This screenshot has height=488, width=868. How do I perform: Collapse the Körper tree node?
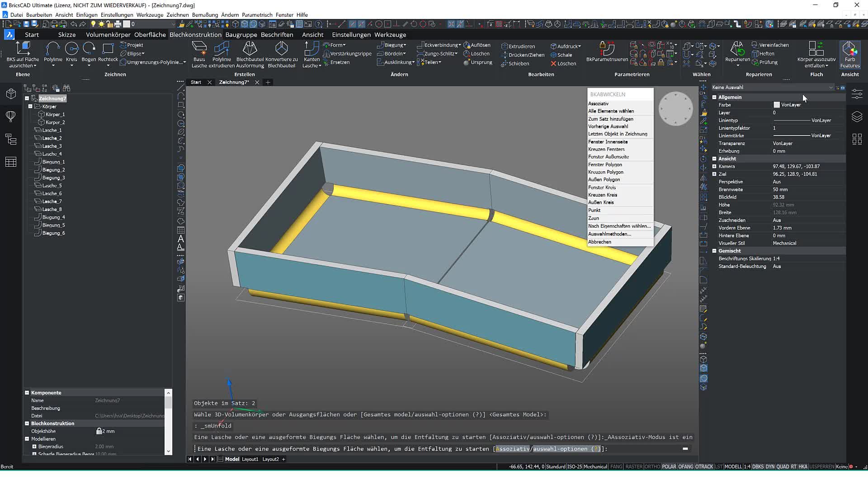pos(30,107)
